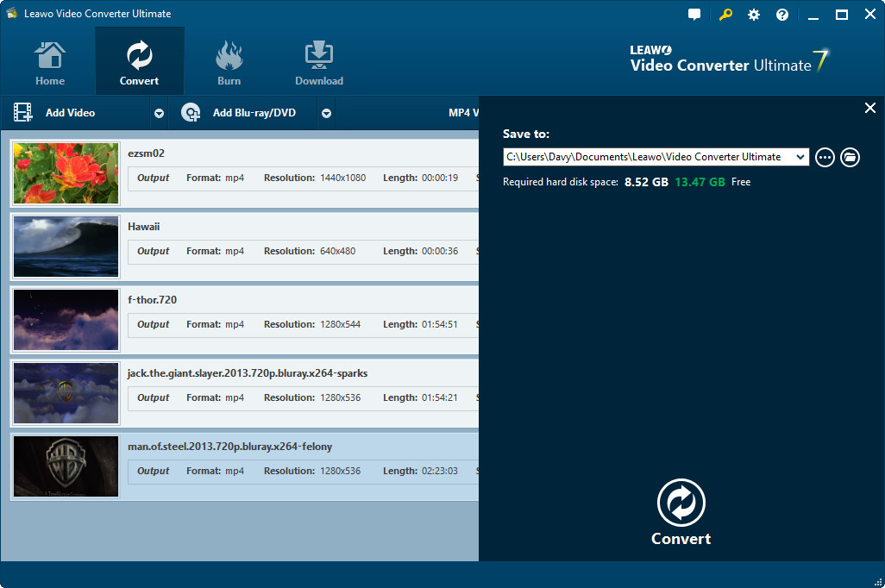Click the help question mark icon

[x=782, y=15]
